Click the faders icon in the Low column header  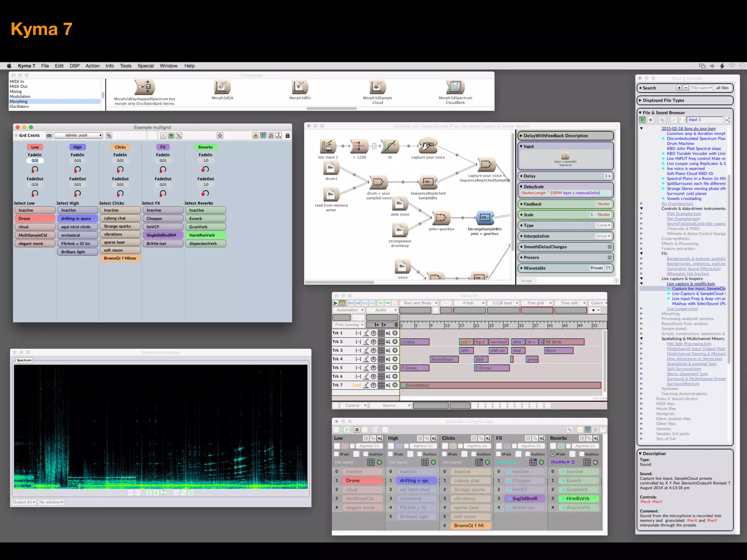pyautogui.click(x=366, y=438)
